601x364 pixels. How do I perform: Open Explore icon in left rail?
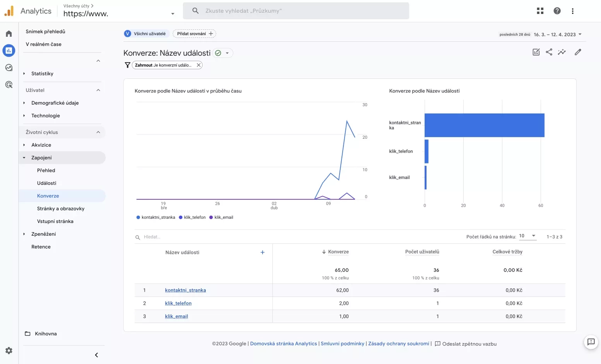click(x=9, y=68)
